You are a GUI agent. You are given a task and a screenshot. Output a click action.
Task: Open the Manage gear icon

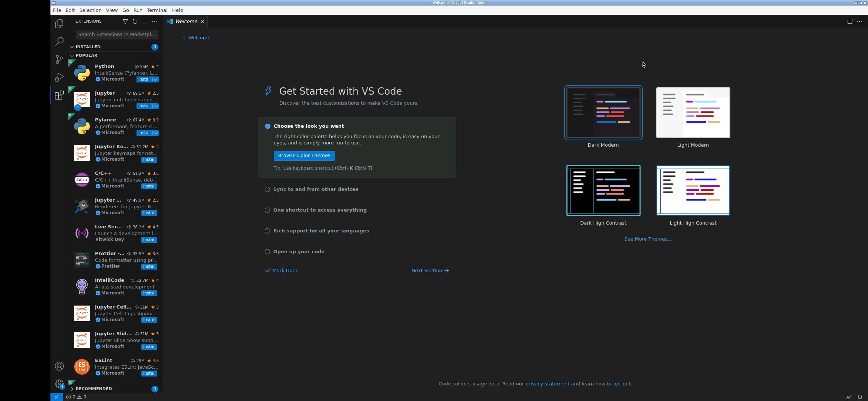(59, 384)
